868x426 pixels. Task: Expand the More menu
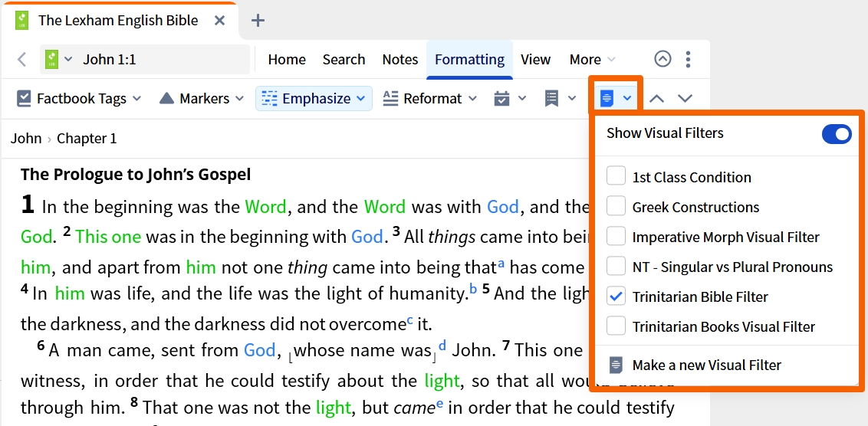(x=592, y=59)
